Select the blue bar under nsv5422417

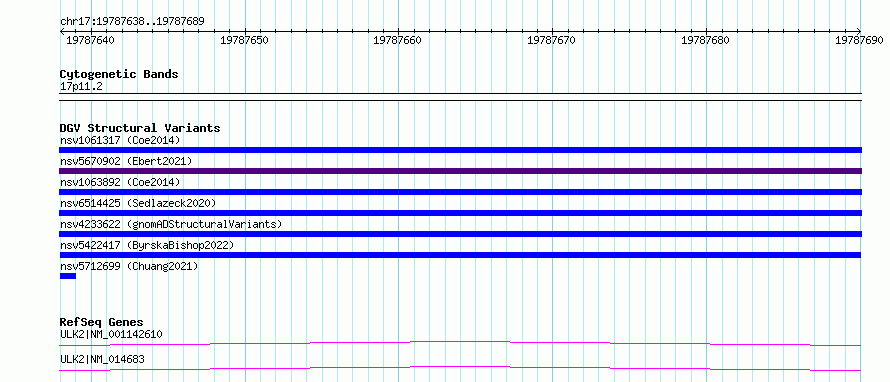pos(460,255)
